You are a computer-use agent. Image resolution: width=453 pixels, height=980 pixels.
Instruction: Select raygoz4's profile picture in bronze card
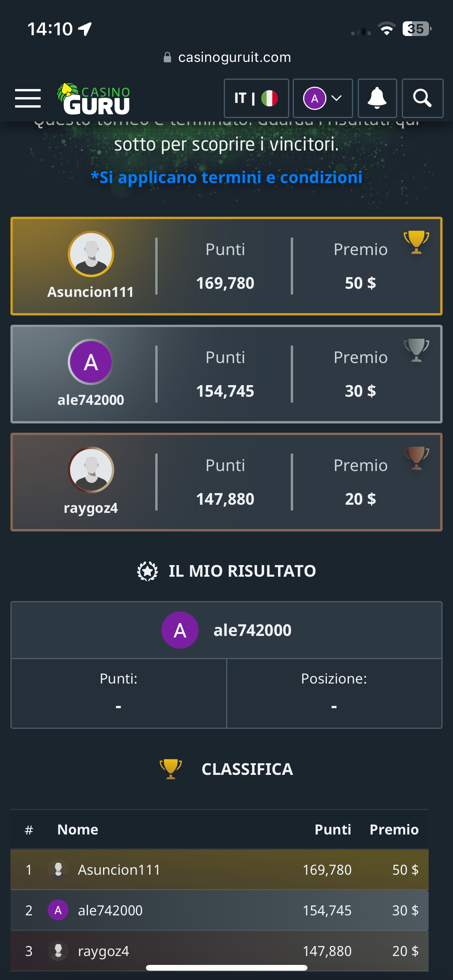click(91, 470)
